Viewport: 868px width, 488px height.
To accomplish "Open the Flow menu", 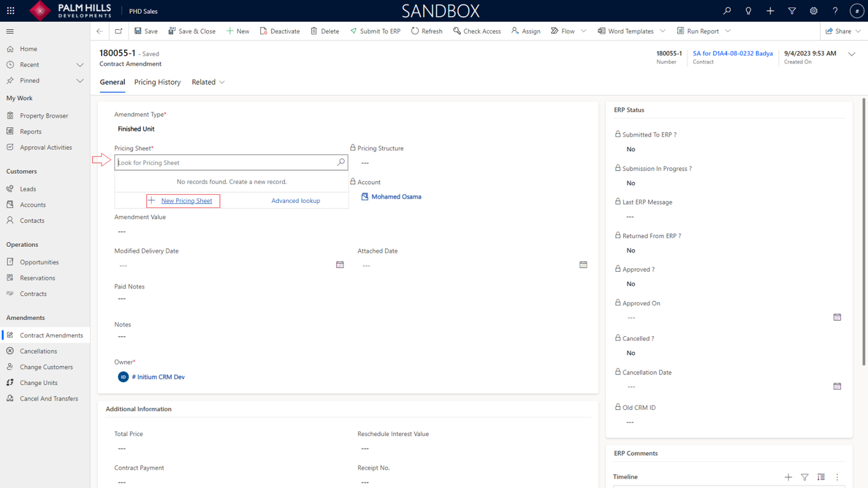I will pyautogui.click(x=563, y=31).
